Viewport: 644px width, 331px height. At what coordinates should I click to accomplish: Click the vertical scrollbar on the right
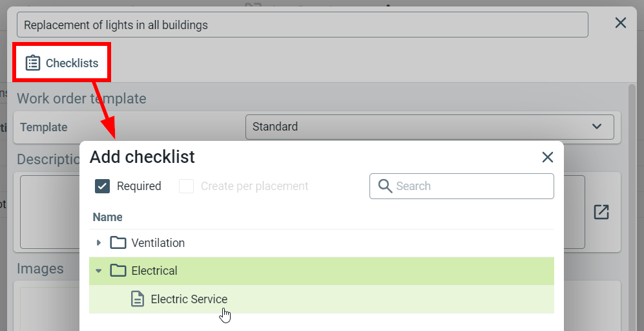tap(632, 194)
